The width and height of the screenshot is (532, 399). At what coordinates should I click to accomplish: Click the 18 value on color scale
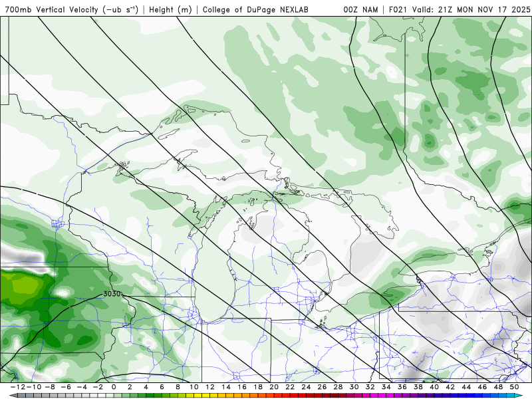(x=258, y=387)
